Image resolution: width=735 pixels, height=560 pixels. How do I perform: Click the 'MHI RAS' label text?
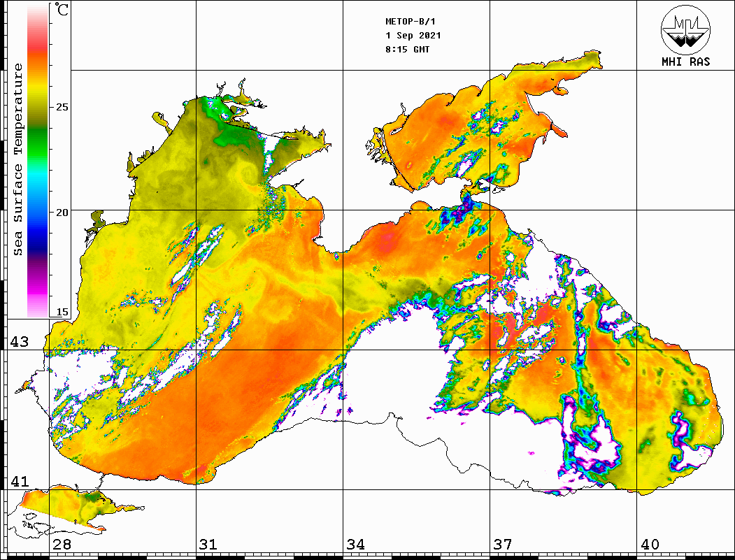(686, 62)
